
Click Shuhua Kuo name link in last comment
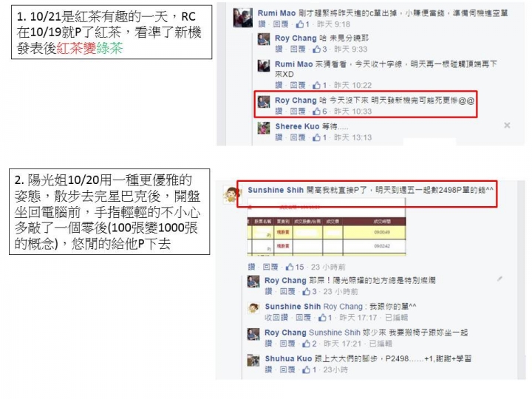click(x=288, y=358)
